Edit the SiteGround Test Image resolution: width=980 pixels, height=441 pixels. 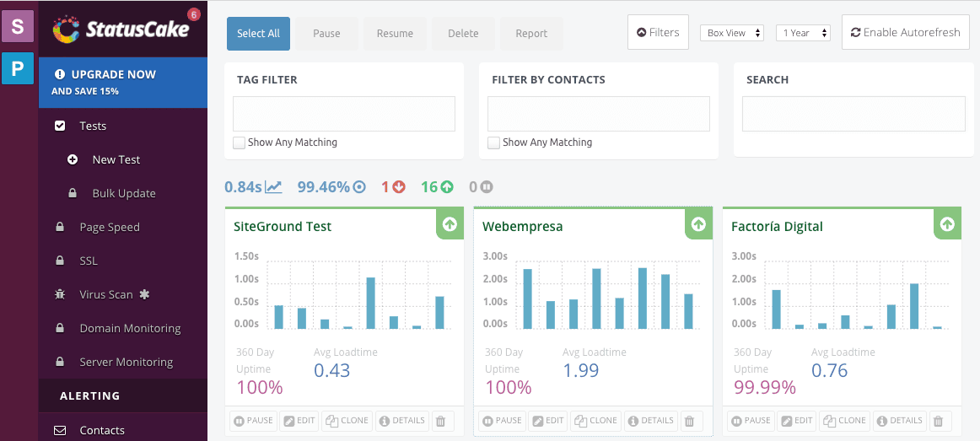click(x=299, y=421)
